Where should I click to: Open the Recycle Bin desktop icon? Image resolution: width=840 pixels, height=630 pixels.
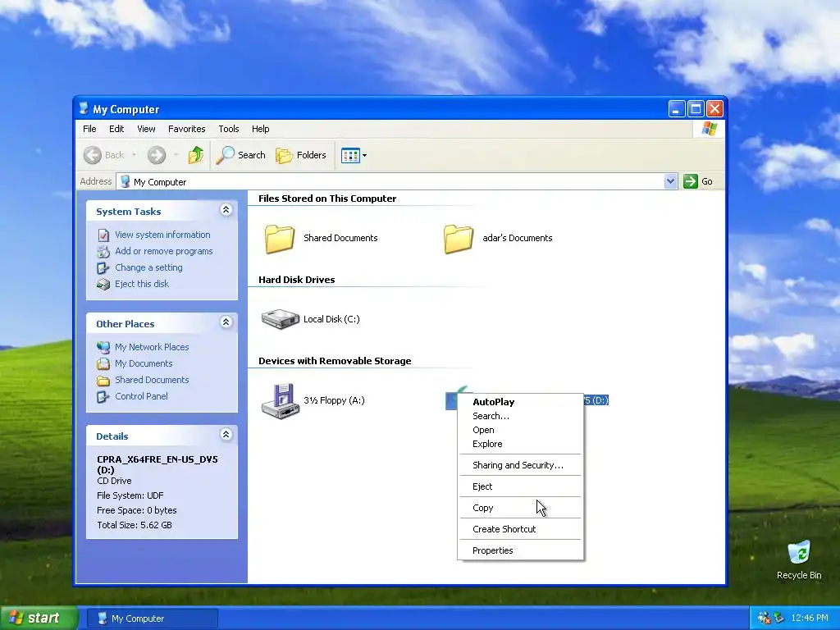pyautogui.click(x=799, y=559)
